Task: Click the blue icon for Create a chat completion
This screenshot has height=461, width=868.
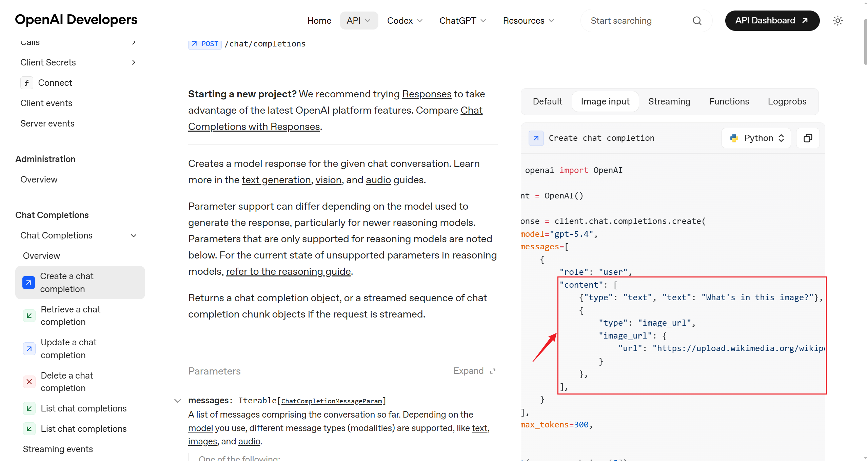Action: pyautogui.click(x=28, y=283)
